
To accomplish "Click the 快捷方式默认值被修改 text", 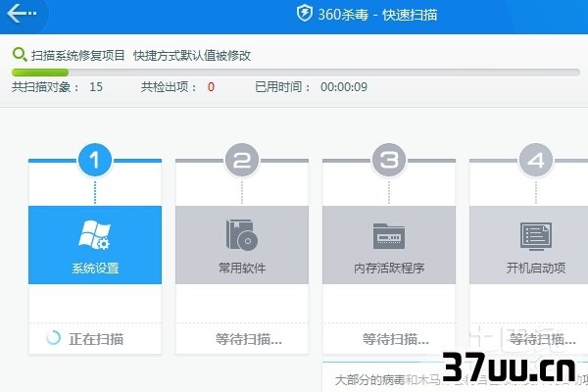I will (192, 55).
